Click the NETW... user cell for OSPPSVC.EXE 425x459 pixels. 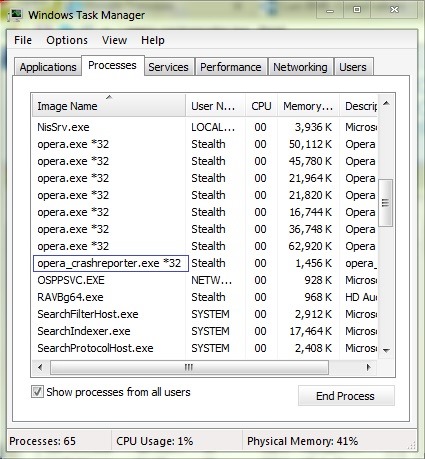tap(211, 280)
